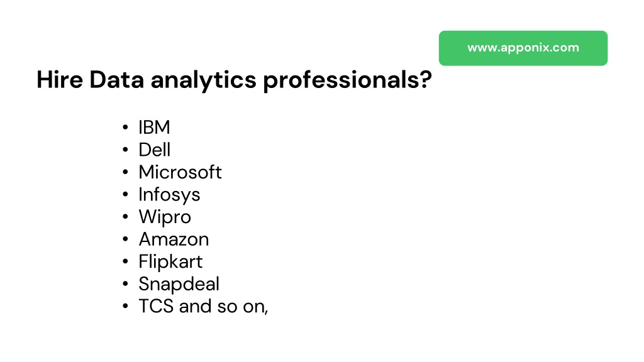This screenshot has width=644, height=362.
Task: Click the Flipkart list item
Action: (170, 262)
